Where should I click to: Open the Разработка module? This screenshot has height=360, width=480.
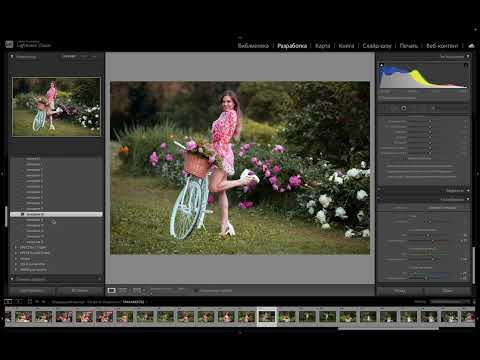coord(292,46)
